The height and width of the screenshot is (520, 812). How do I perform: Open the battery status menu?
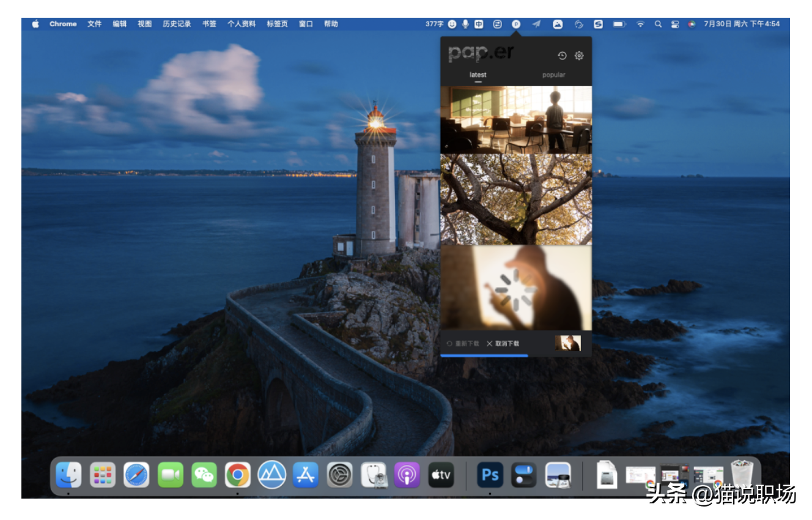[619, 24]
